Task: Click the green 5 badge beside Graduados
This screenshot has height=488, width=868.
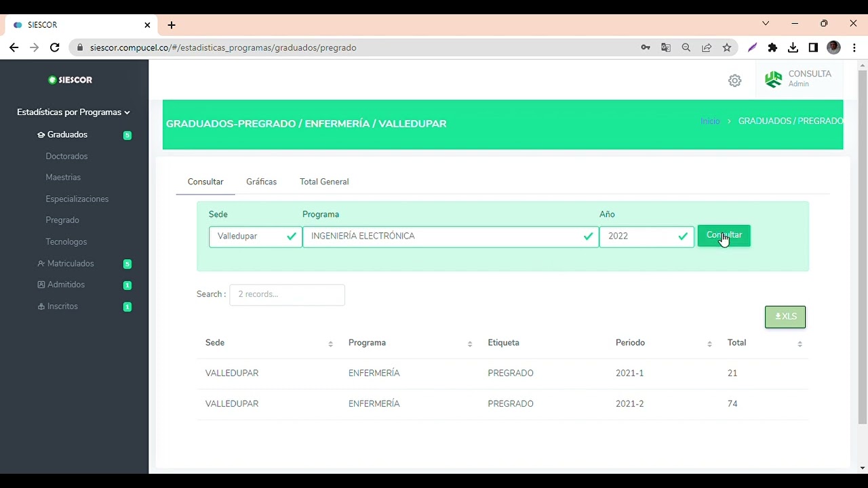Action: 127,135
